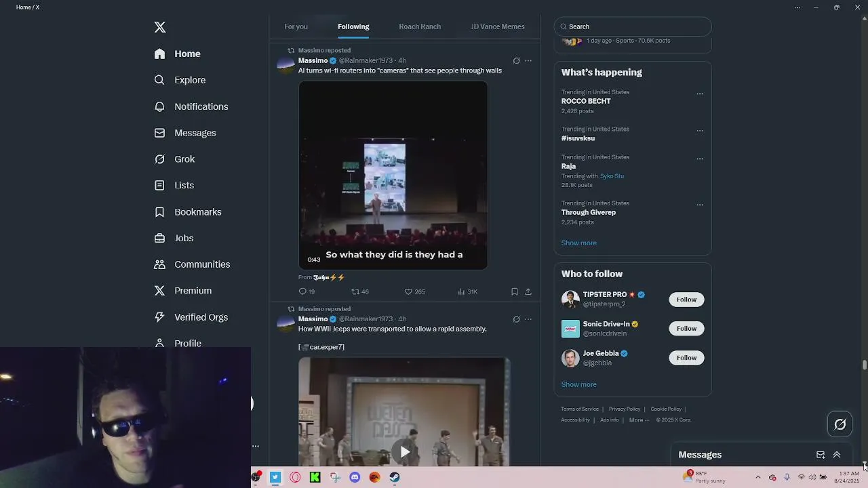Open Messages in the sidebar nav
Screen dimensions: 868x488
point(185,133)
